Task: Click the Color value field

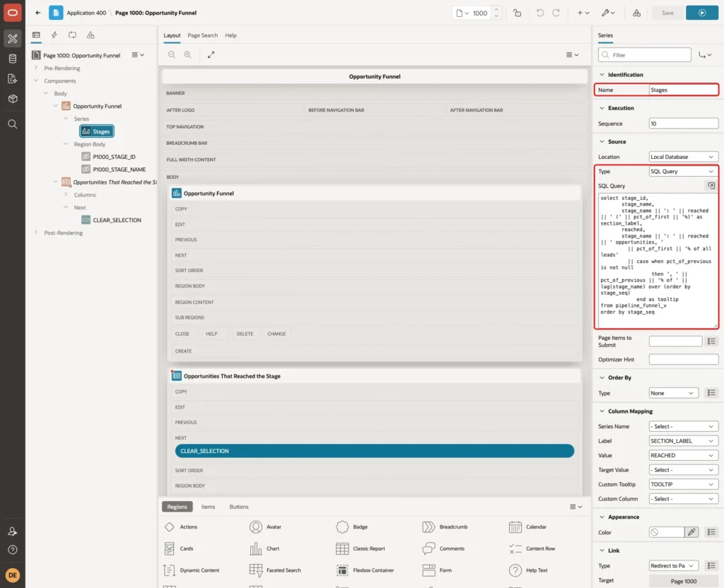Action: click(x=666, y=532)
